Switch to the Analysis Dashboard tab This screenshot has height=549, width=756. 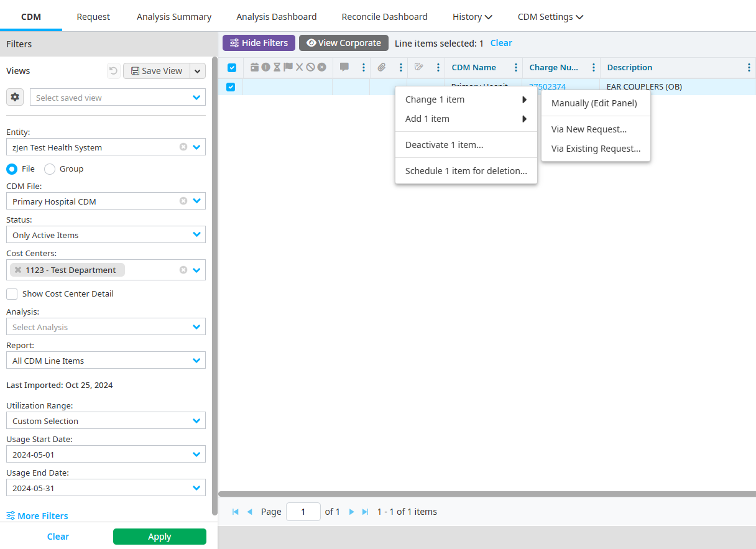276,17
